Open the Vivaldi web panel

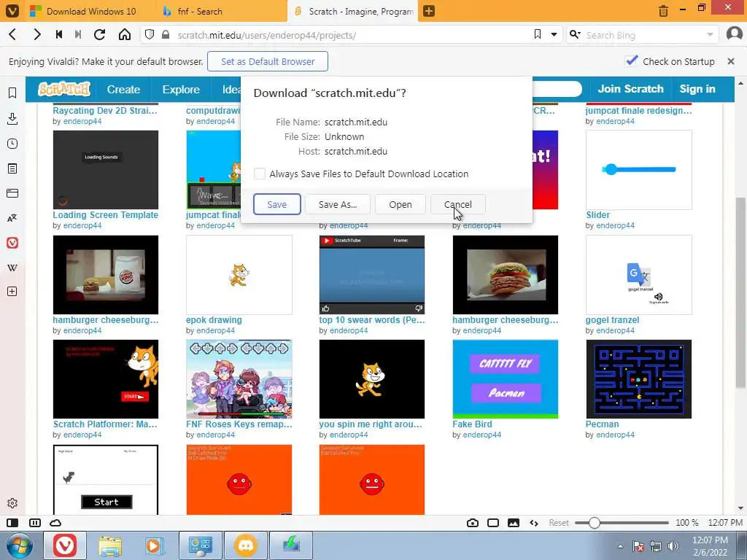[12, 243]
